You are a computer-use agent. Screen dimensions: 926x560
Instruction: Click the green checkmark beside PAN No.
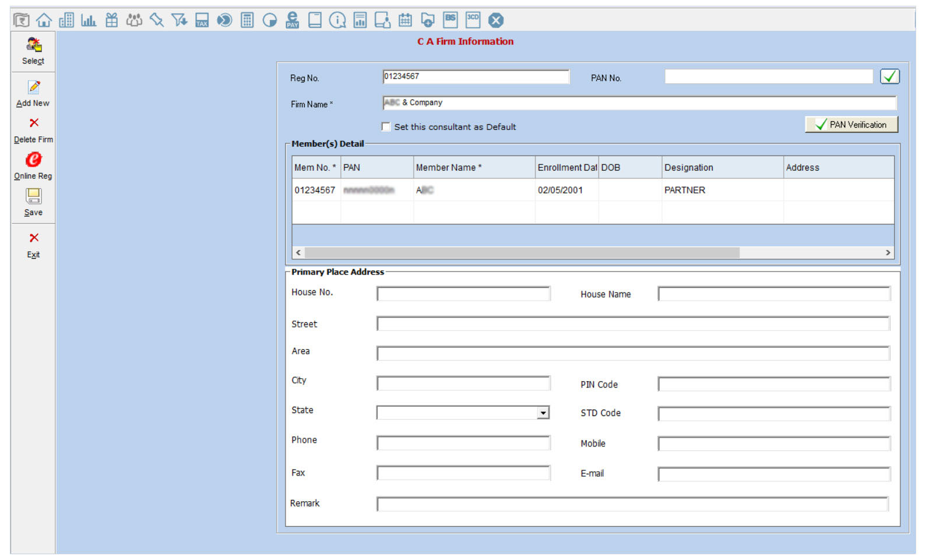pos(889,77)
